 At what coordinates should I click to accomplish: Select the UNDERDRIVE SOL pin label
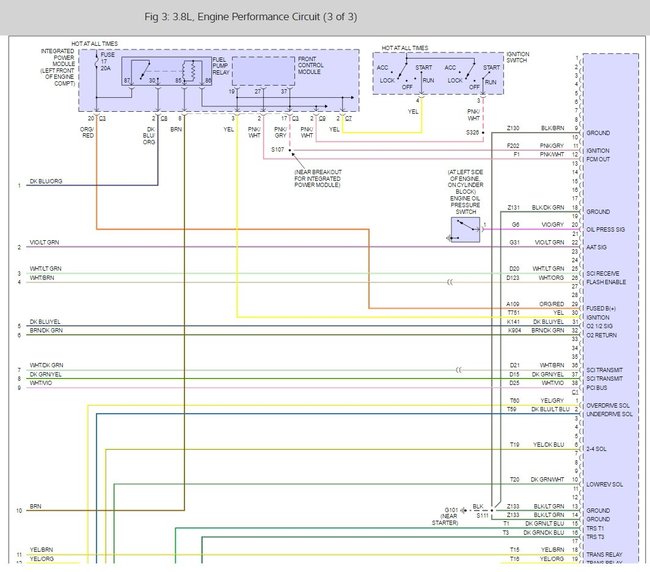612,413
